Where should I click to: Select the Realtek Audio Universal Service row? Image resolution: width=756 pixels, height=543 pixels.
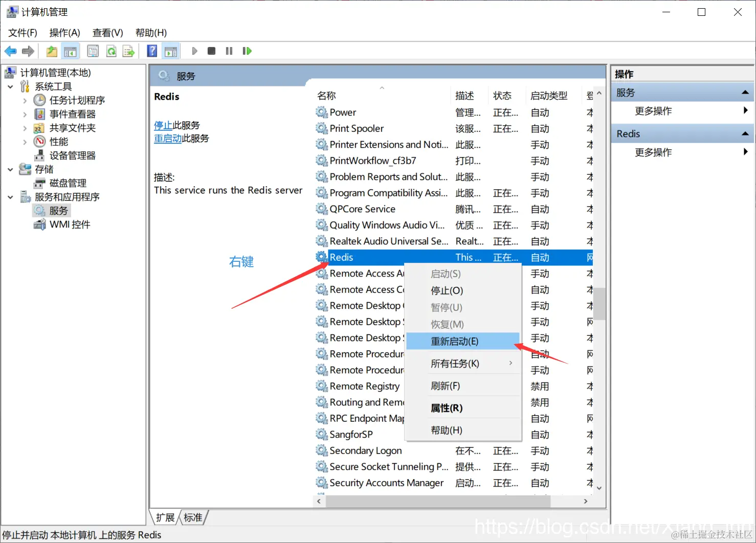click(x=454, y=241)
